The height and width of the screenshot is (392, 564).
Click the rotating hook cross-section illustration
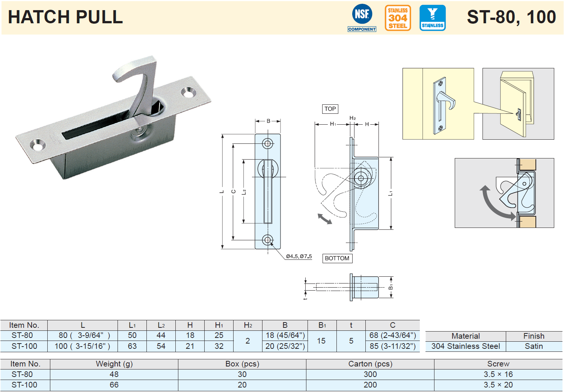[504, 193]
